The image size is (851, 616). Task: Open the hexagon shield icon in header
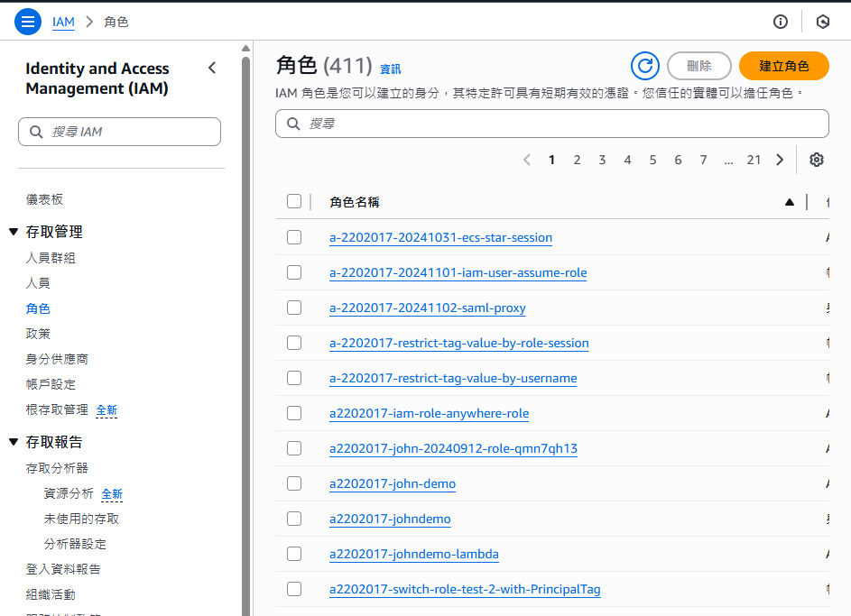tap(823, 22)
